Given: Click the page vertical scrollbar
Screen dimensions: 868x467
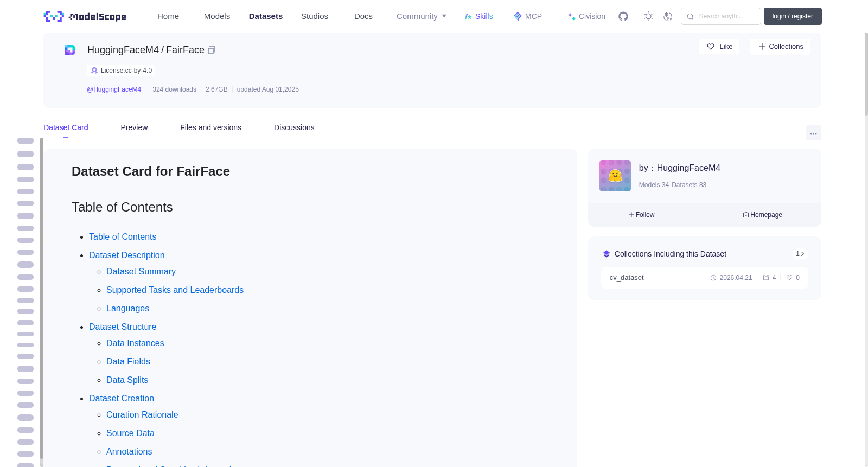Looking at the screenshot, I should 866,74.
